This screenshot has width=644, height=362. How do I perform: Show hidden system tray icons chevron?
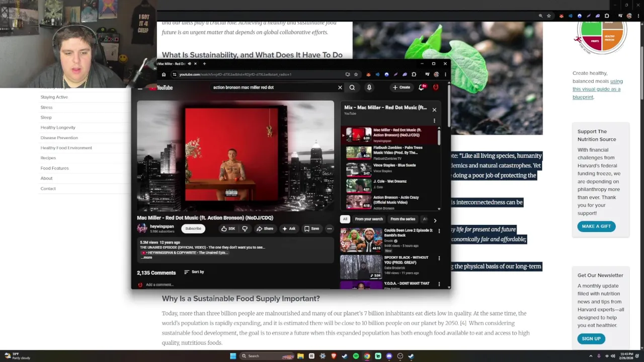[591, 356]
